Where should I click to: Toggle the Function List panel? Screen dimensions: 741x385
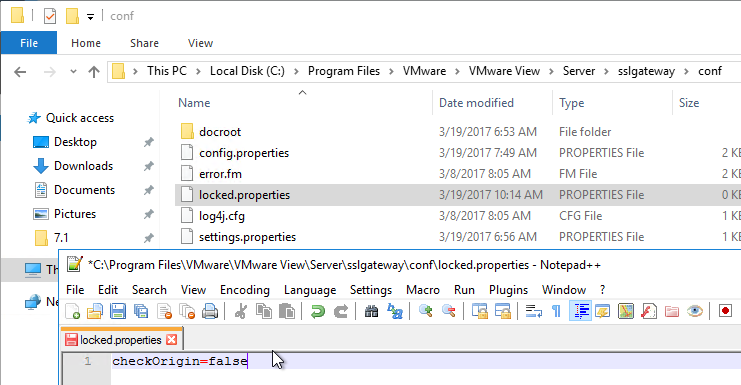click(x=649, y=311)
